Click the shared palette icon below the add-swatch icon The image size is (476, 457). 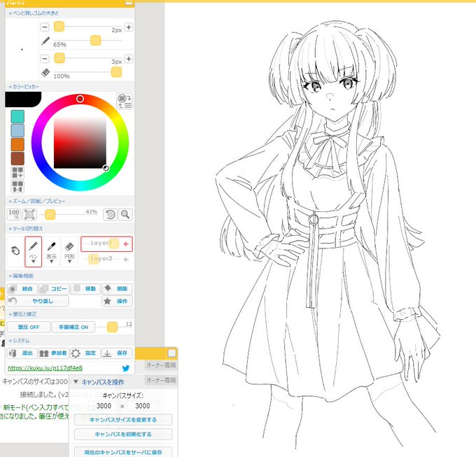17,186
